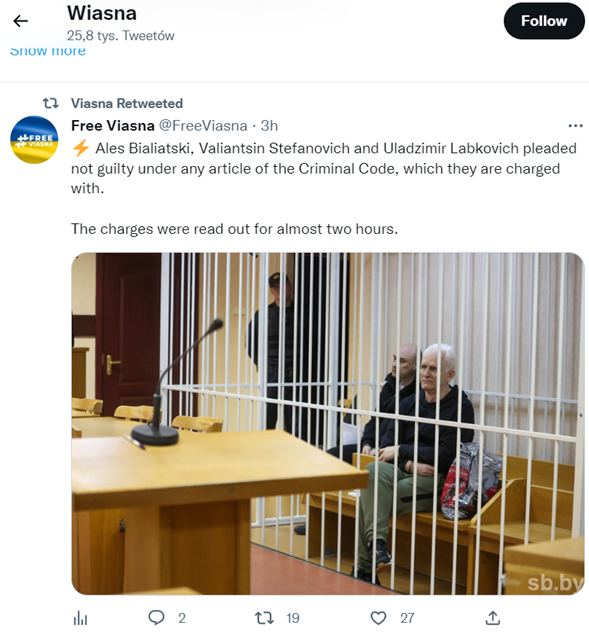Follow the Wiasna account
This screenshot has width=589, height=633.
(544, 21)
